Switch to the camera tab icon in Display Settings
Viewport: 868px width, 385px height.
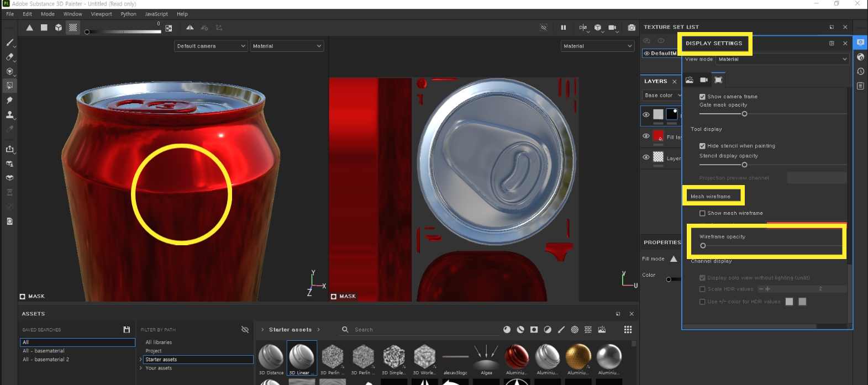(x=704, y=80)
